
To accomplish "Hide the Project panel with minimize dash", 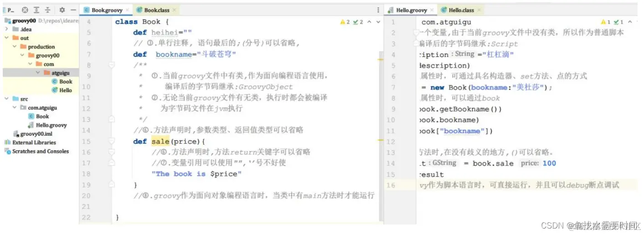I will click(x=73, y=10).
